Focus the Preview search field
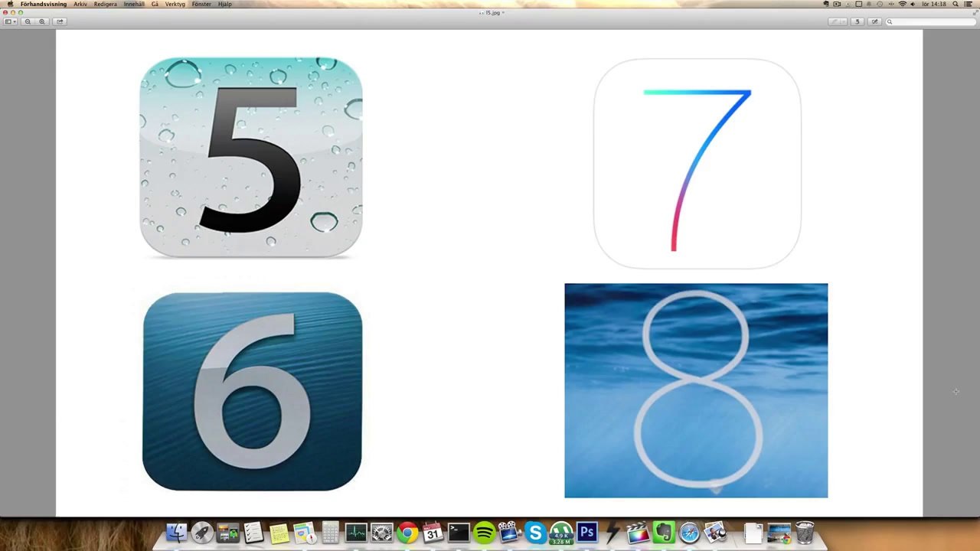The height and width of the screenshot is (551, 980). tap(930, 21)
